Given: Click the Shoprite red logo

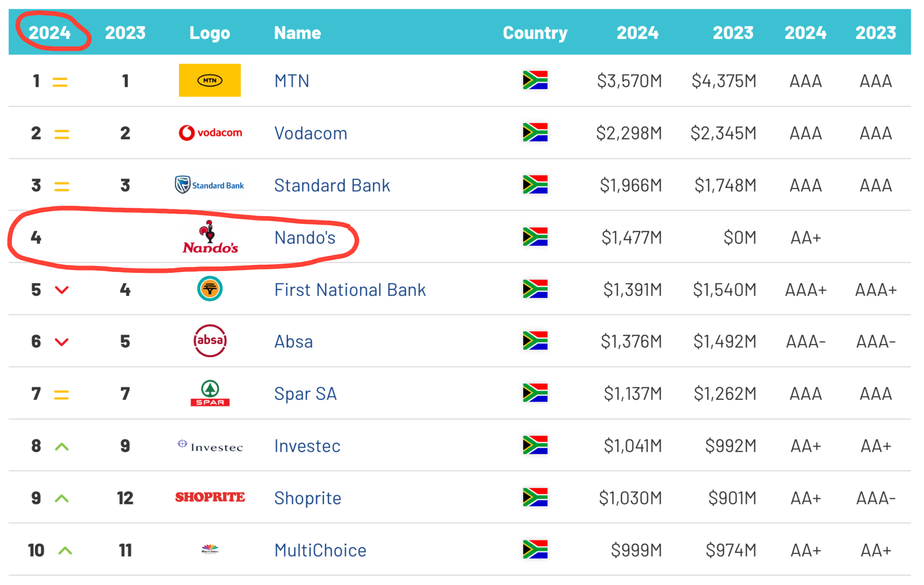Looking at the screenshot, I should pyautogui.click(x=210, y=497).
